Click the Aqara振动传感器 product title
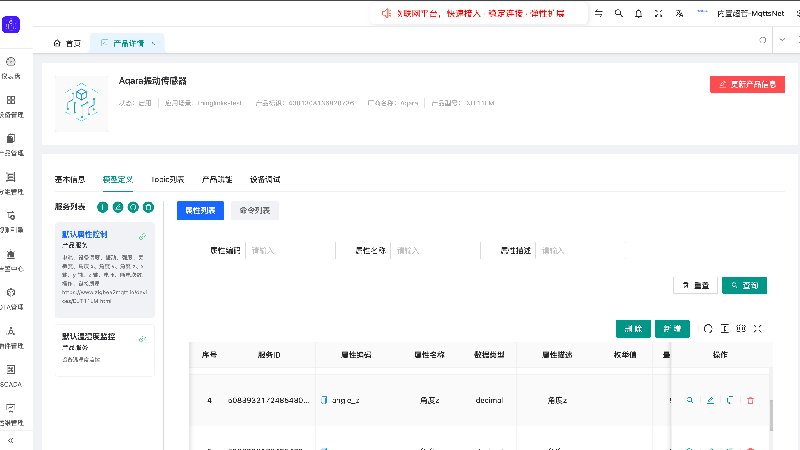This screenshot has height=450, width=800. (153, 81)
